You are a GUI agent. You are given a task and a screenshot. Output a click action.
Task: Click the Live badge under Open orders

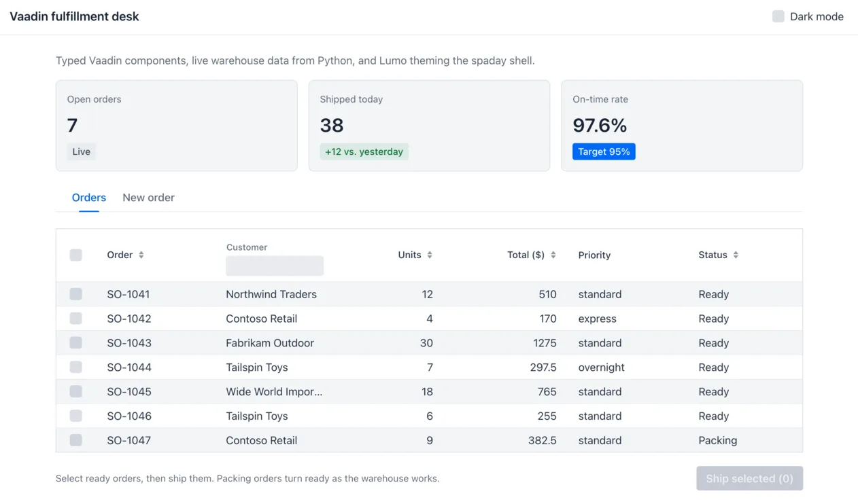tap(82, 151)
